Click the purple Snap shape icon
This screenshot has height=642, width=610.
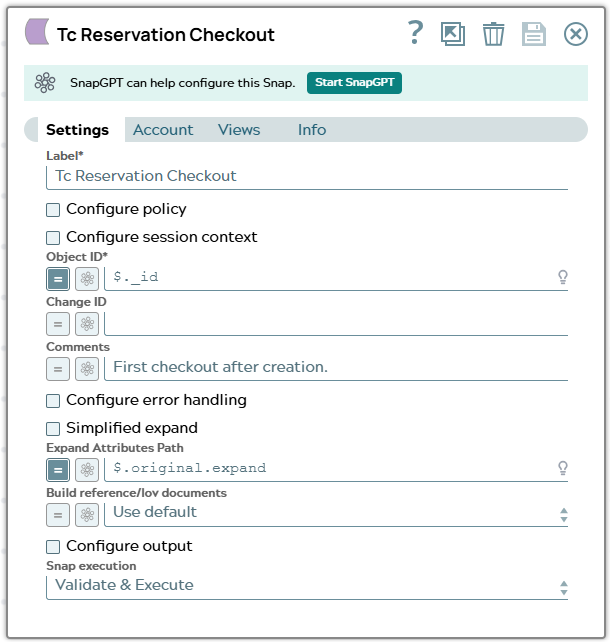tap(37, 32)
